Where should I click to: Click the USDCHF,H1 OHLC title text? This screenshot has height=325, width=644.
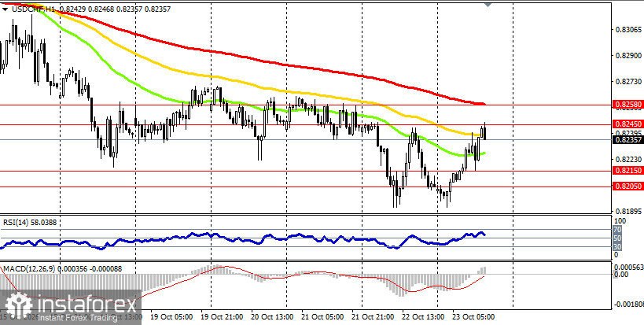(x=91, y=9)
